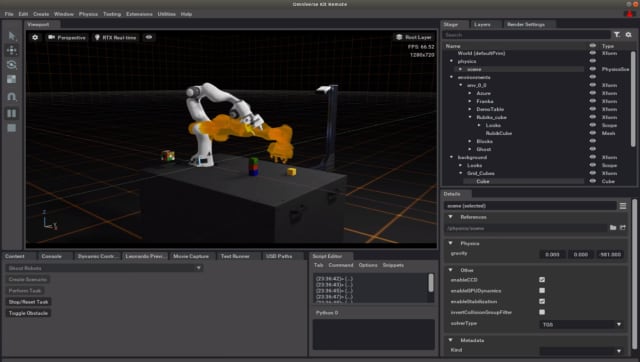Check the invertCollisionGroupFilter checkbox
The width and height of the screenshot is (640, 362).
542,312
